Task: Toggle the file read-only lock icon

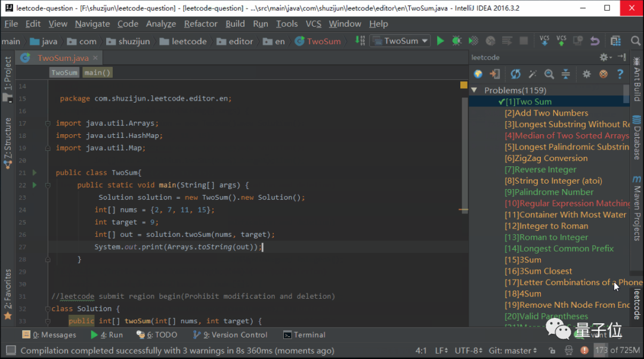Action: (552, 350)
